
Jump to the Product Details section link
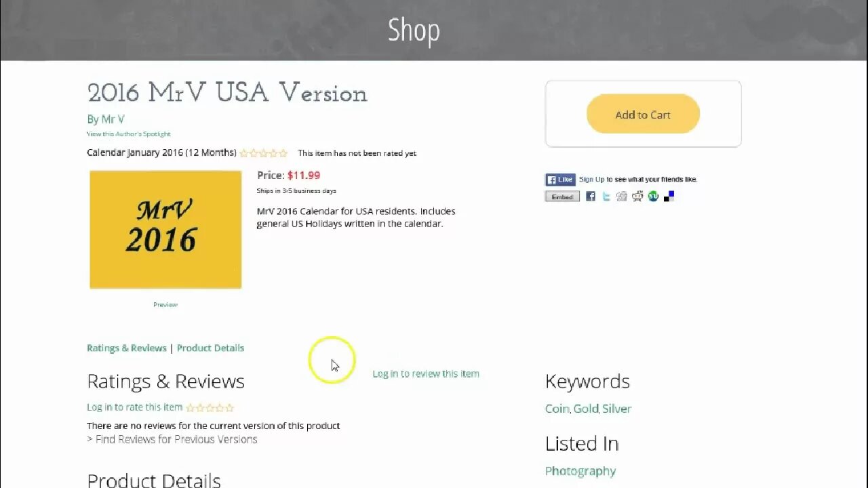point(210,348)
